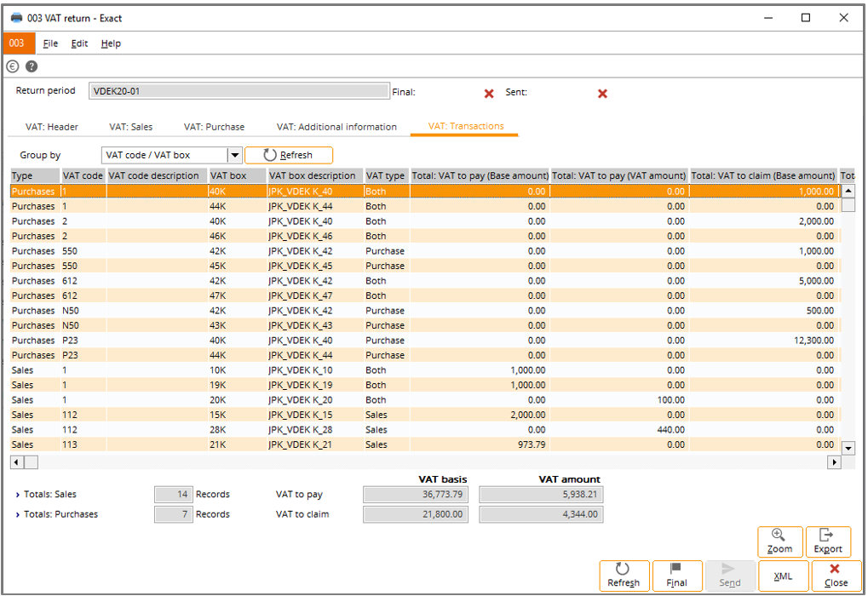Image resolution: width=868 pixels, height=596 pixels.
Task: Open the Group by dropdown
Action: (235, 155)
